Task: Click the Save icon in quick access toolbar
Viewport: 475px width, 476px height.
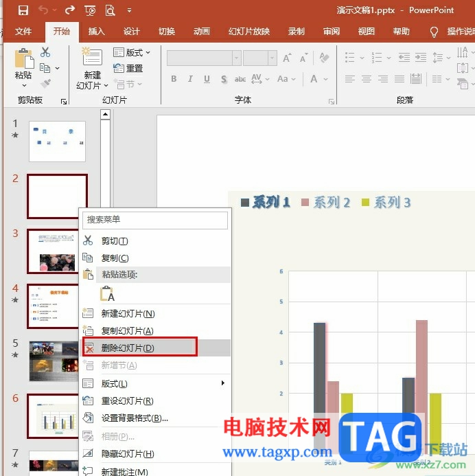Action: [23, 10]
